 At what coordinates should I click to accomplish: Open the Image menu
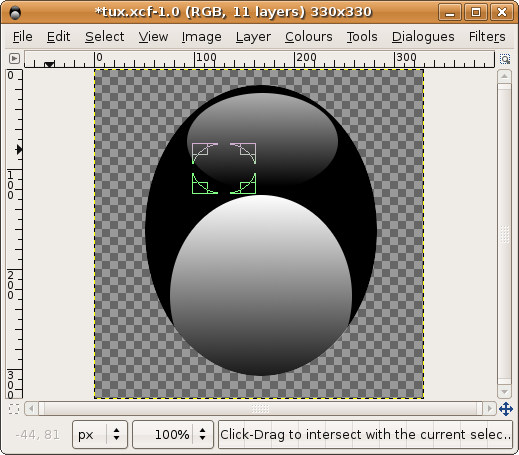201,37
